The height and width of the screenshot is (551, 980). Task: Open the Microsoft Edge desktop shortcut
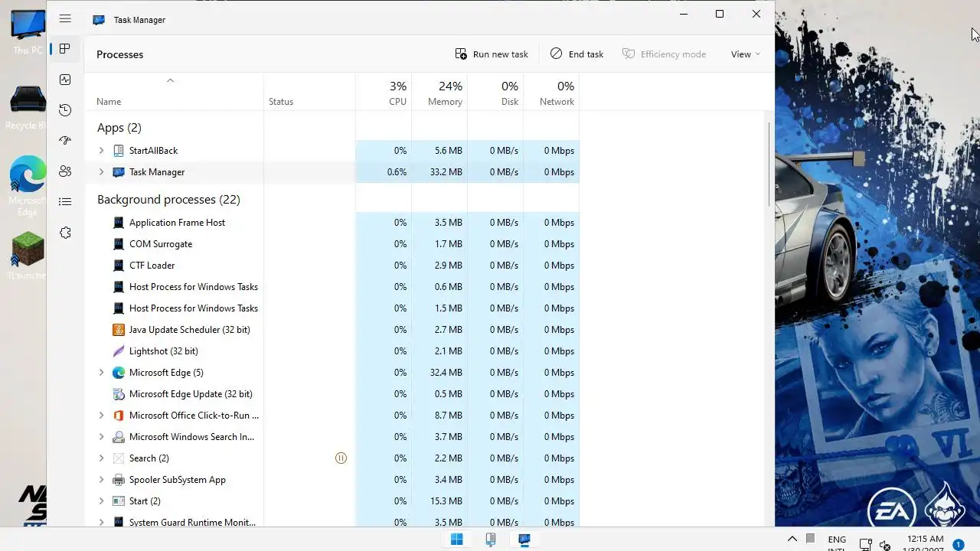click(28, 185)
